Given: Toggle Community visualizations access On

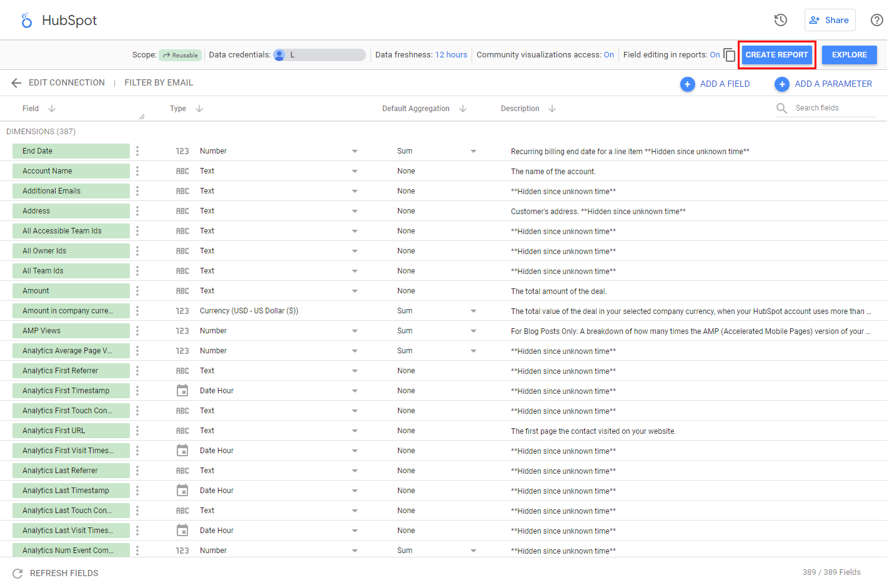Looking at the screenshot, I should tap(608, 55).
